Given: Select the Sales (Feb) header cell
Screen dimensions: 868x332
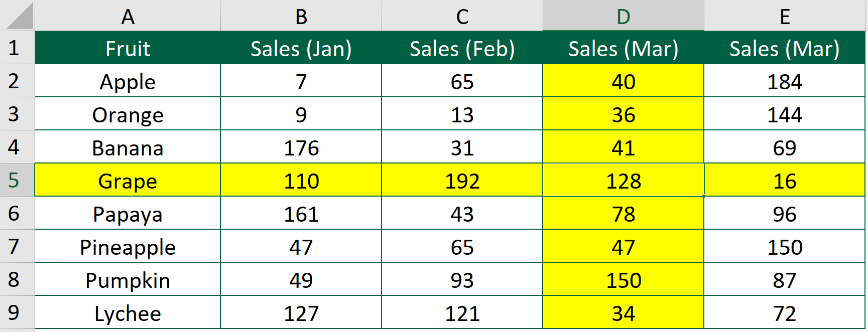Looking at the screenshot, I should tap(462, 48).
